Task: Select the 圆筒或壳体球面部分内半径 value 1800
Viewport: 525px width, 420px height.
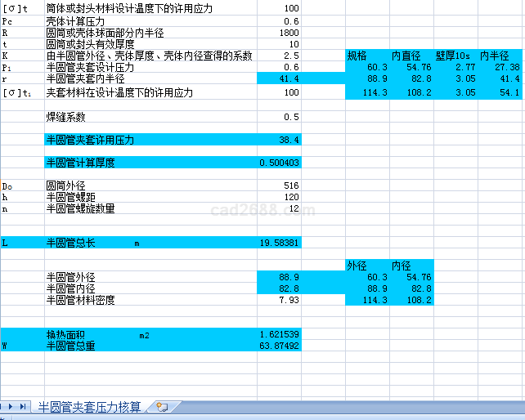Action: [x=279, y=32]
